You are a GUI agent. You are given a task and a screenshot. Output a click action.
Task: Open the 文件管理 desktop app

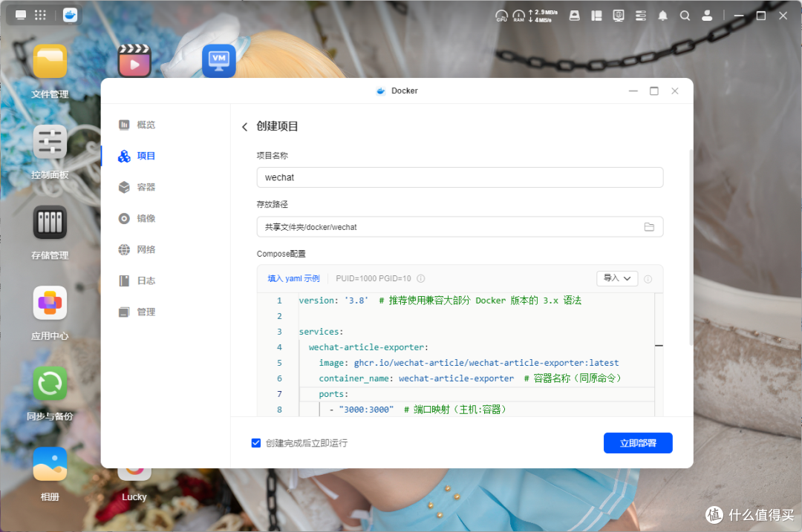tap(50, 62)
